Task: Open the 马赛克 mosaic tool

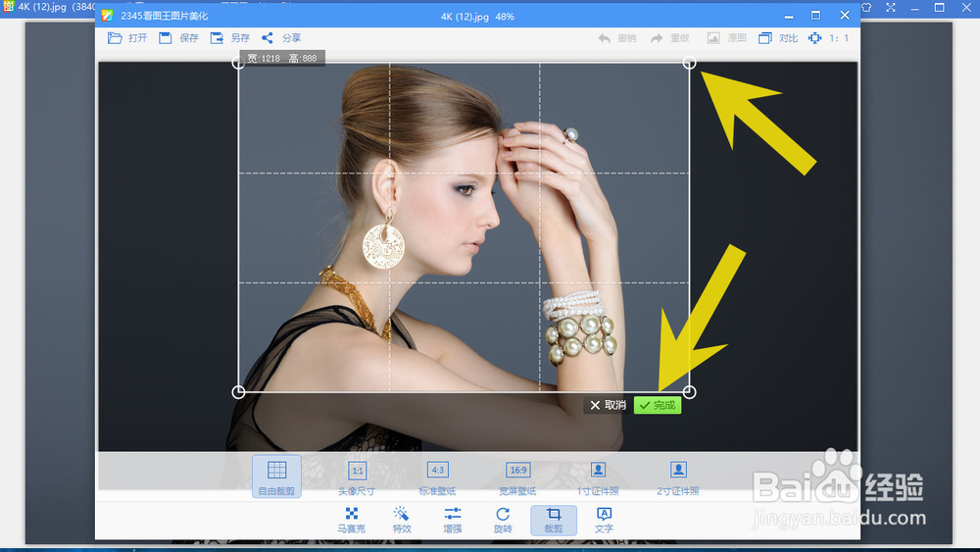Action: [351, 520]
